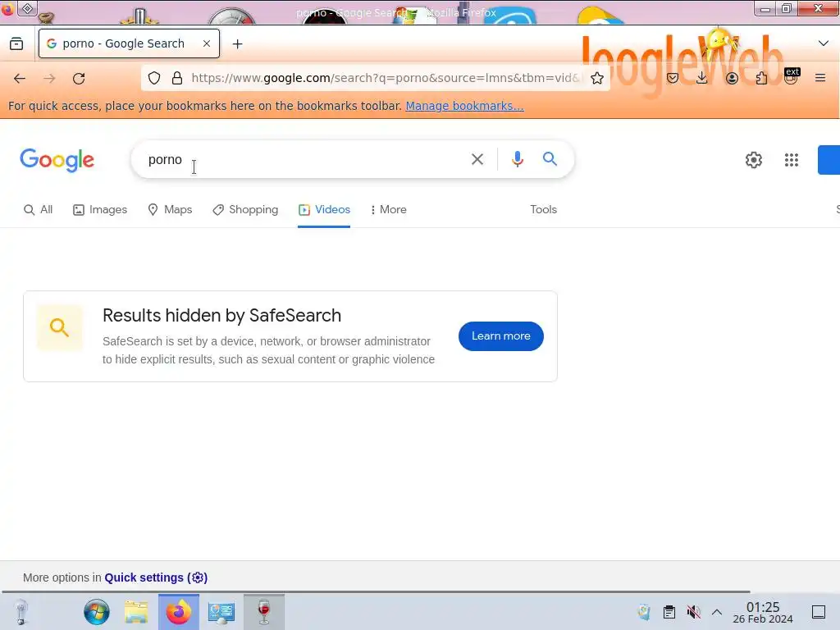Image resolution: width=840 pixels, height=630 pixels.
Task: Click the pin icon in title bar
Action: coord(27,8)
